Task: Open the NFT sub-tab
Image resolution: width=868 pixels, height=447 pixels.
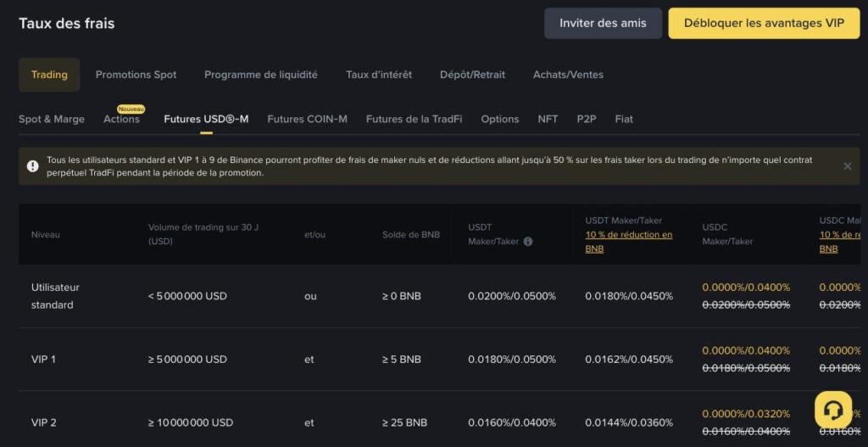Action: coord(548,119)
